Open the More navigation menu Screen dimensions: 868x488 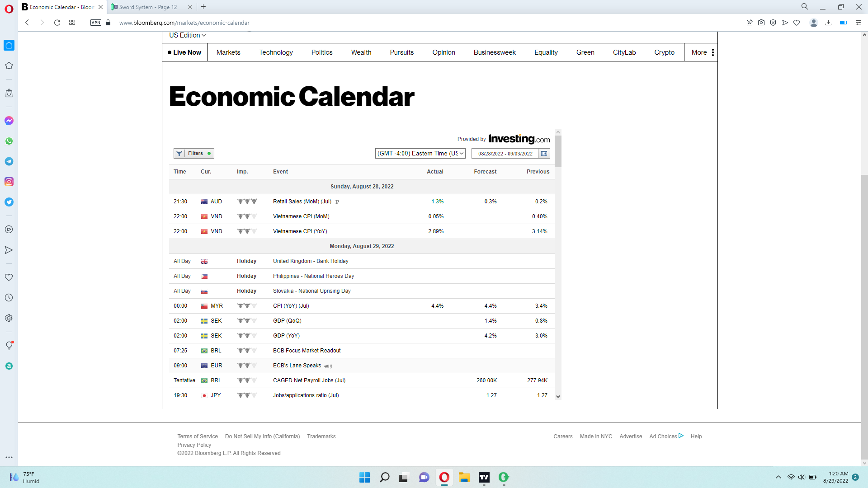click(703, 52)
